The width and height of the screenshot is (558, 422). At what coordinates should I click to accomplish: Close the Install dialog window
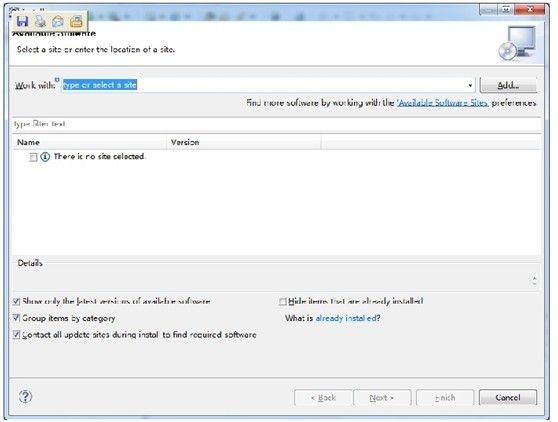pos(530,9)
